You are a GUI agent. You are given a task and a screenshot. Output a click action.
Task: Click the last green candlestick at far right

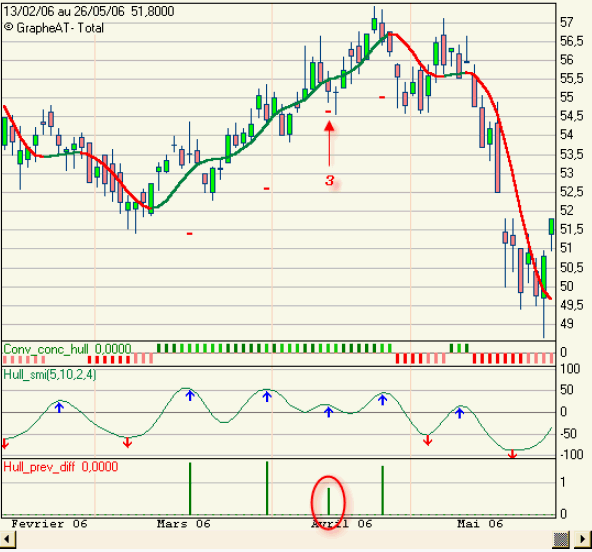point(552,227)
